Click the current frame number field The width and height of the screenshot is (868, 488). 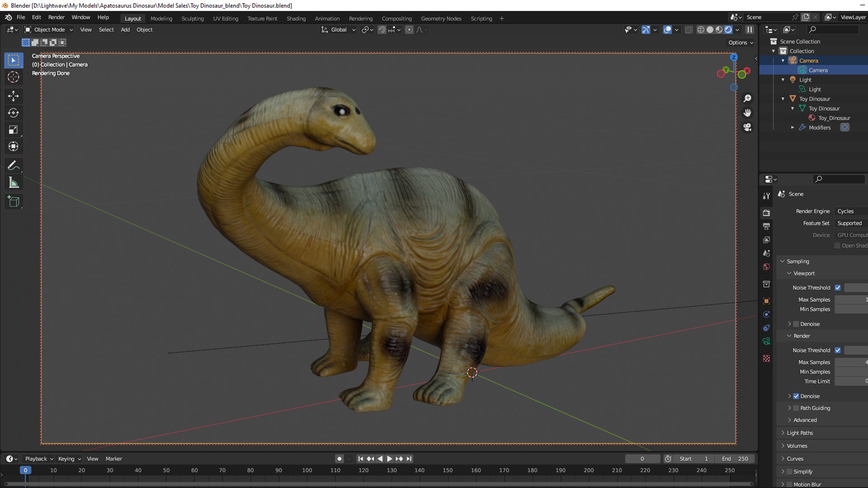tap(642, 459)
